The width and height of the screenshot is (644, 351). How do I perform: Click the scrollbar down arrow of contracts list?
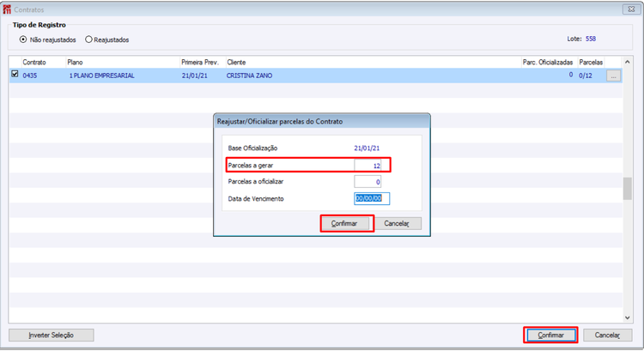[627, 318]
